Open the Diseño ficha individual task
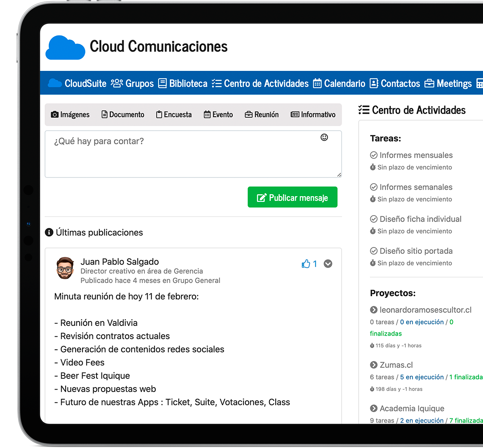 coord(421,219)
